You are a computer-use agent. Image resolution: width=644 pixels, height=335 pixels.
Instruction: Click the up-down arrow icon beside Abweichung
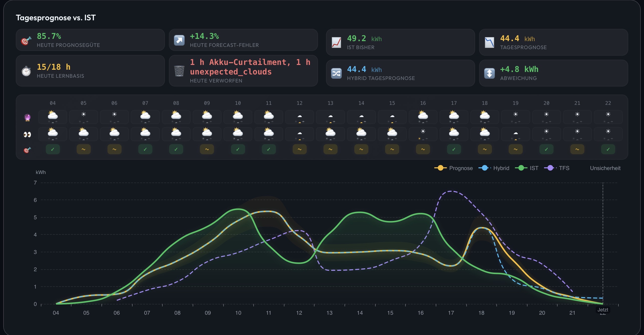[489, 73]
